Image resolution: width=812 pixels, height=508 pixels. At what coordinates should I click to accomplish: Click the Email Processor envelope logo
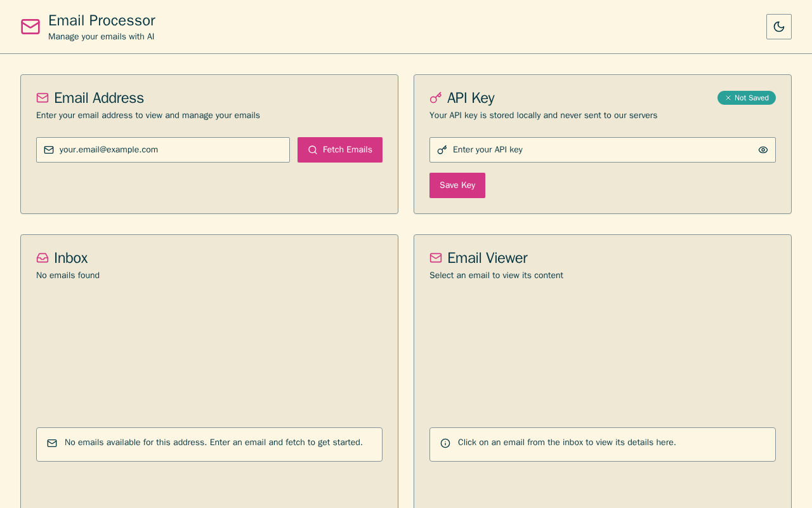click(30, 27)
